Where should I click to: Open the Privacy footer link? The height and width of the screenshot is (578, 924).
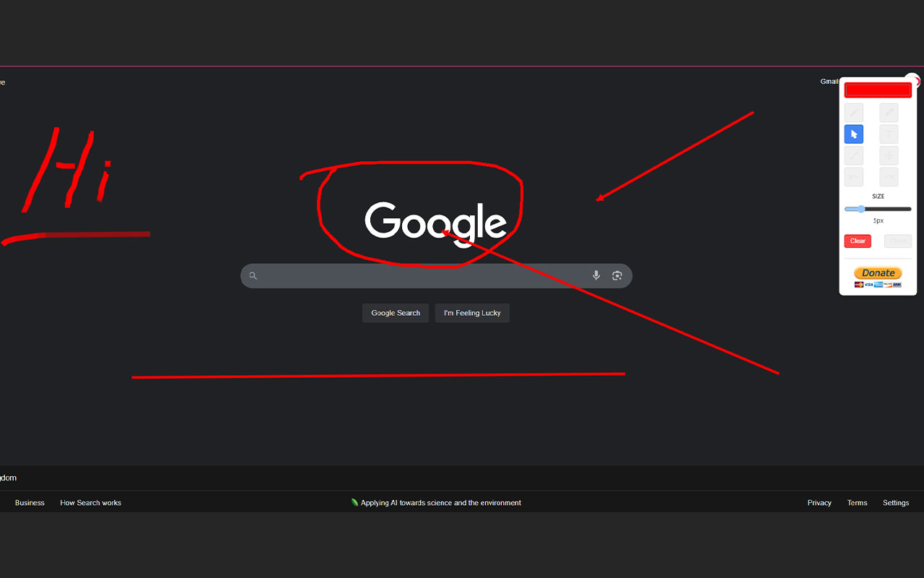tap(819, 503)
